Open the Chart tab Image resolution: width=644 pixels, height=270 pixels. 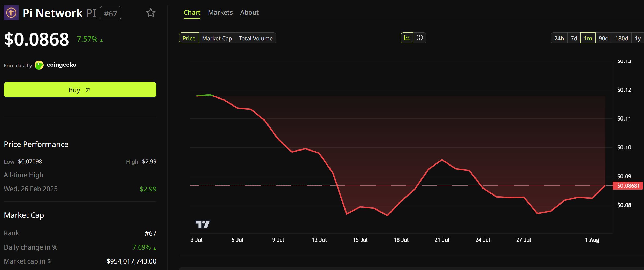192,12
